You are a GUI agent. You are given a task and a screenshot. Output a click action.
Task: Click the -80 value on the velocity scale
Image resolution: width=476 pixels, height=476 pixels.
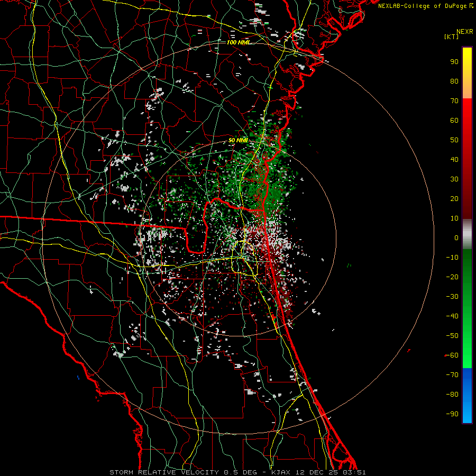452,395
